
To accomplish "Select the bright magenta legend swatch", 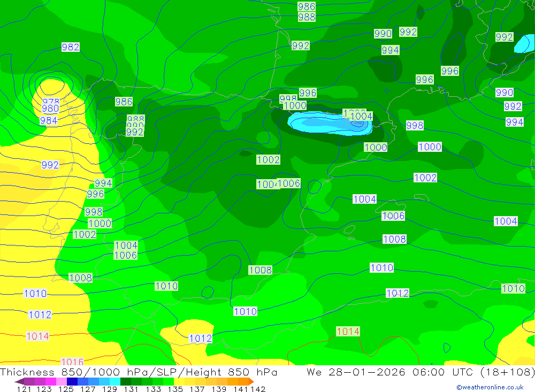I will coord(51,381).
